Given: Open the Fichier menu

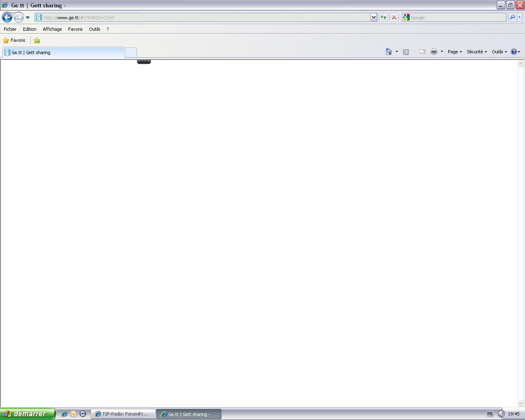Looking at the screenshot, I should [10, 29].
